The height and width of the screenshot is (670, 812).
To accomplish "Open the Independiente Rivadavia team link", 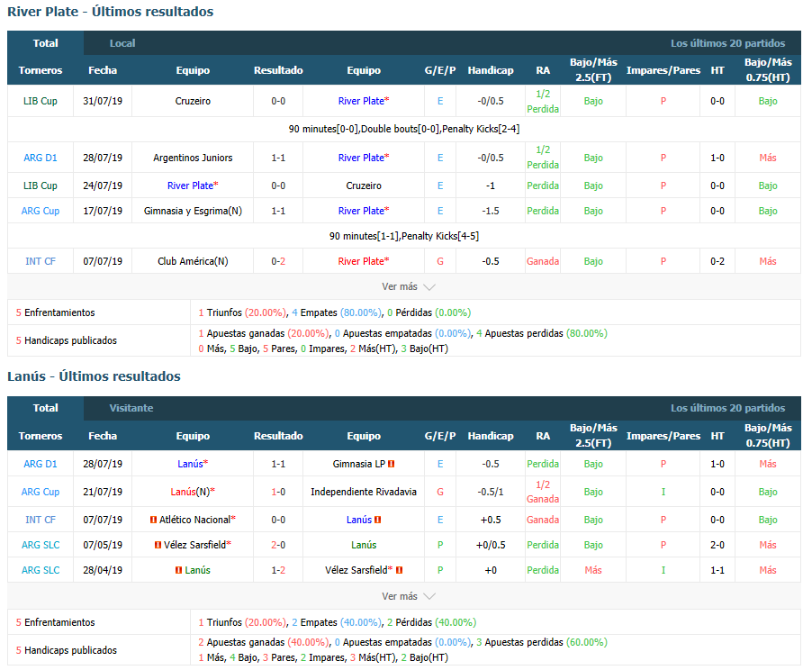I will 364,492.
